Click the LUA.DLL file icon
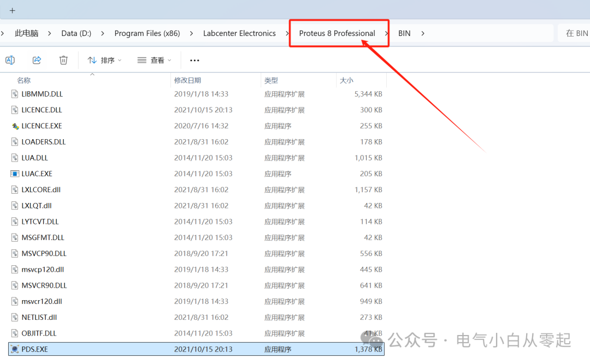The image size is (590, 364). [15, 158]
